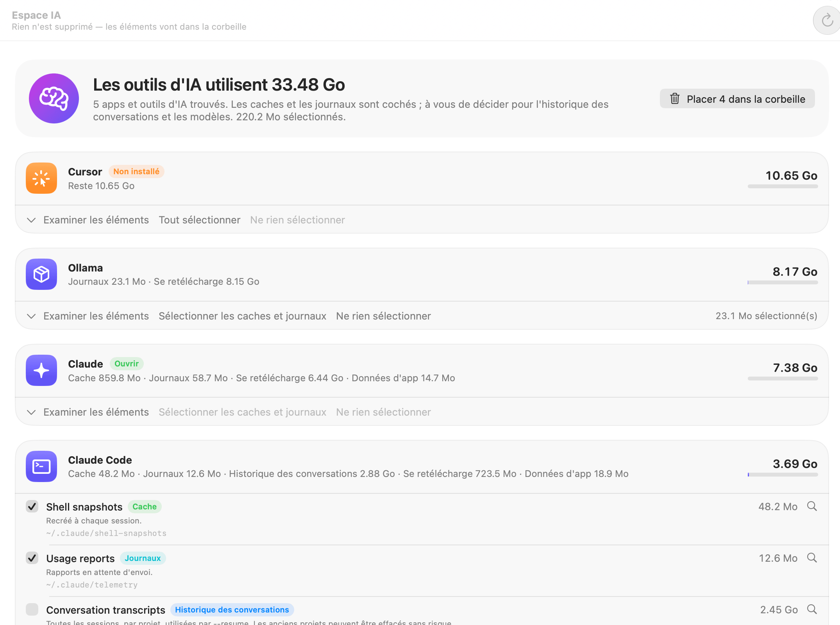This screenshot has width=840, height=625.
Task: Uncheck the Usage reports checkbox
Action: coord(32,558)
